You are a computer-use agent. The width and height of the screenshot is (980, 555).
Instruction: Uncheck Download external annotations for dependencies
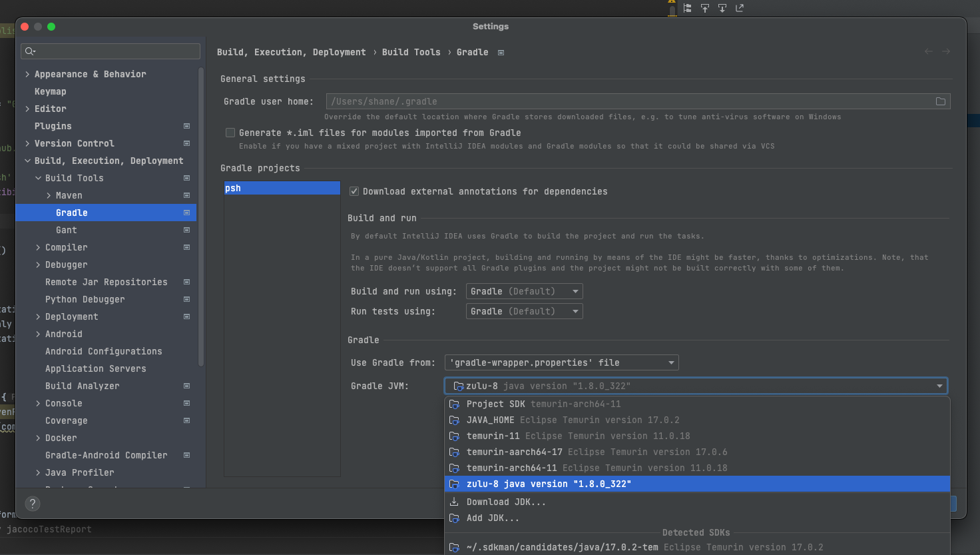(x=354, y=191)
